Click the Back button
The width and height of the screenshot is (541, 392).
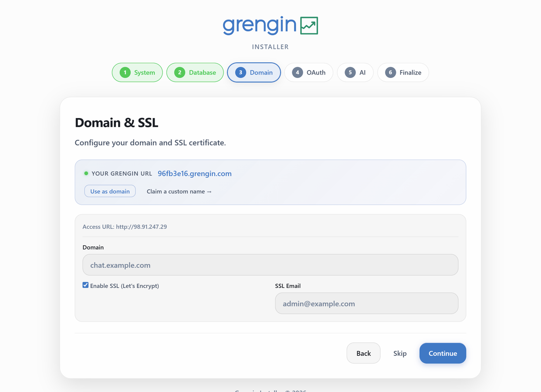[x=364, y=353]
